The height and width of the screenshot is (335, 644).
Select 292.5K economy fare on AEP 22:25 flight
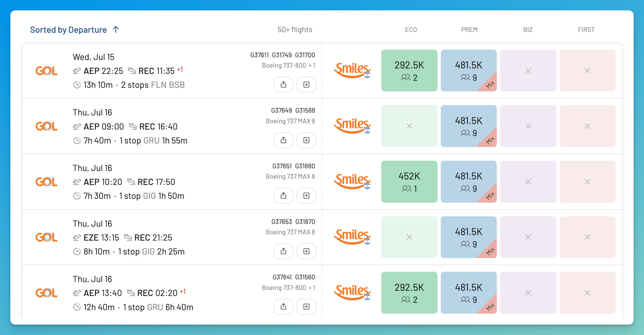coord(409,70)
